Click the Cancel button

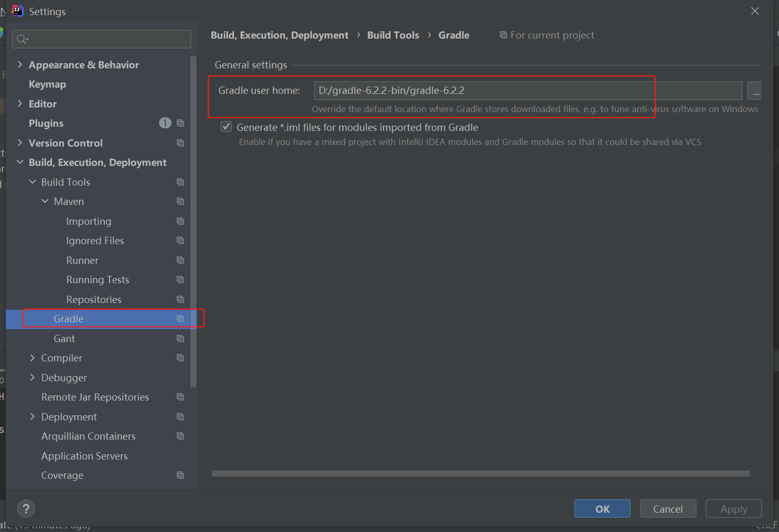tap(668, 509)
